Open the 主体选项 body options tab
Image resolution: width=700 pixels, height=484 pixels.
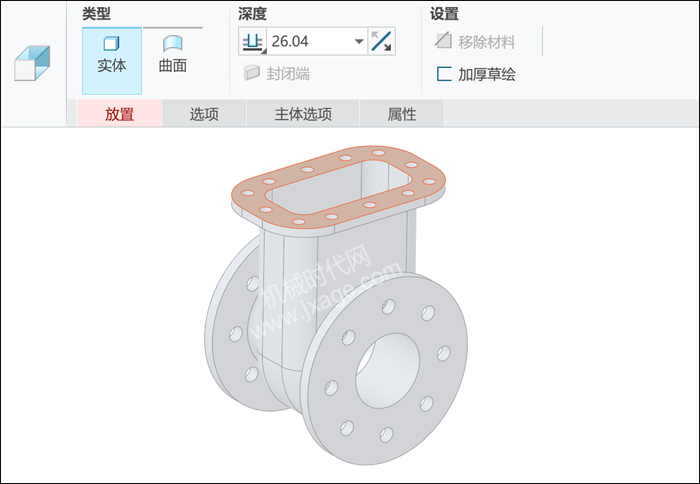click(x=303, y=114)
